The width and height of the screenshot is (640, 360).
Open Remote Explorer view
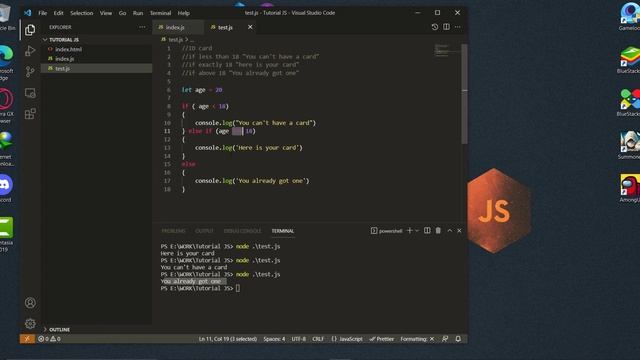(30, 93)
